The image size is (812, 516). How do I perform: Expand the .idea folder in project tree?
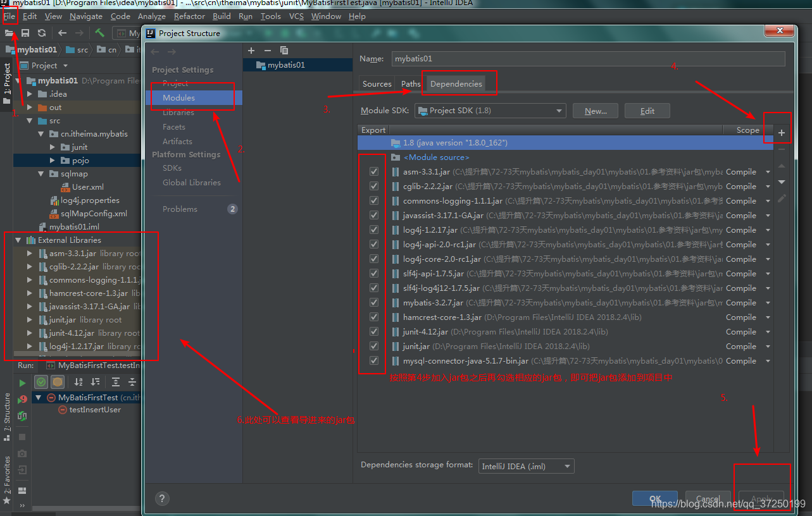click(x=30, y=94)
